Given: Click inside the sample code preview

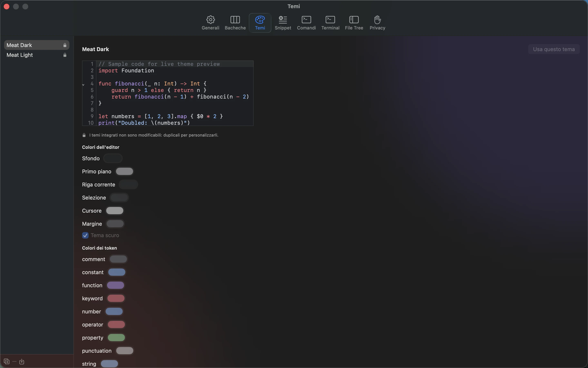Looking at the screenshot, I should pyautogui.click(x=168, y=93).
